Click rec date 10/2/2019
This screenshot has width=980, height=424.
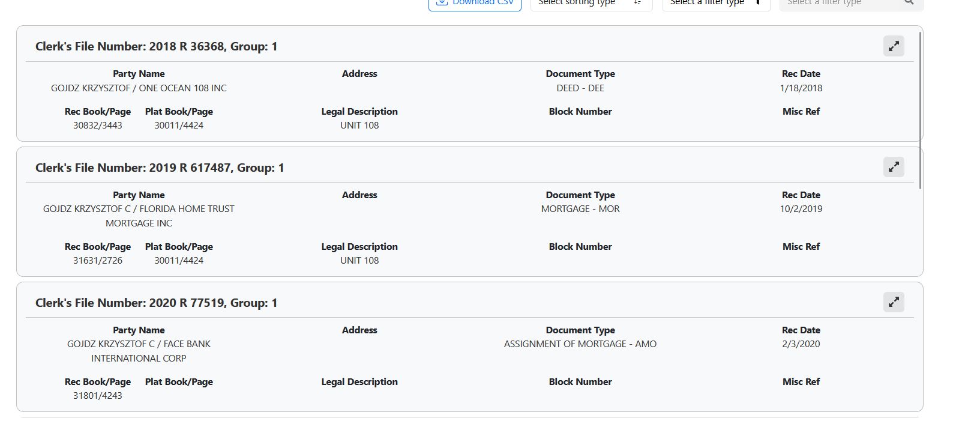[x=801, y=209]
